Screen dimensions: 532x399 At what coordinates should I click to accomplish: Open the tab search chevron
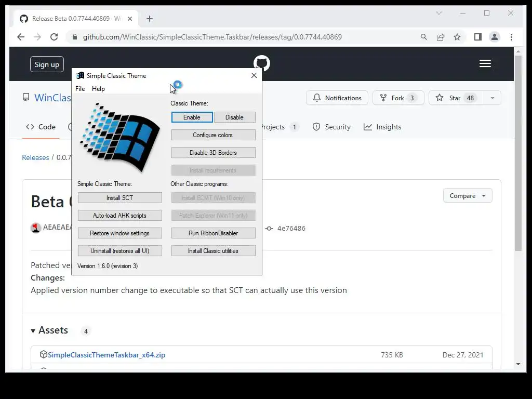tap(438, 13)
